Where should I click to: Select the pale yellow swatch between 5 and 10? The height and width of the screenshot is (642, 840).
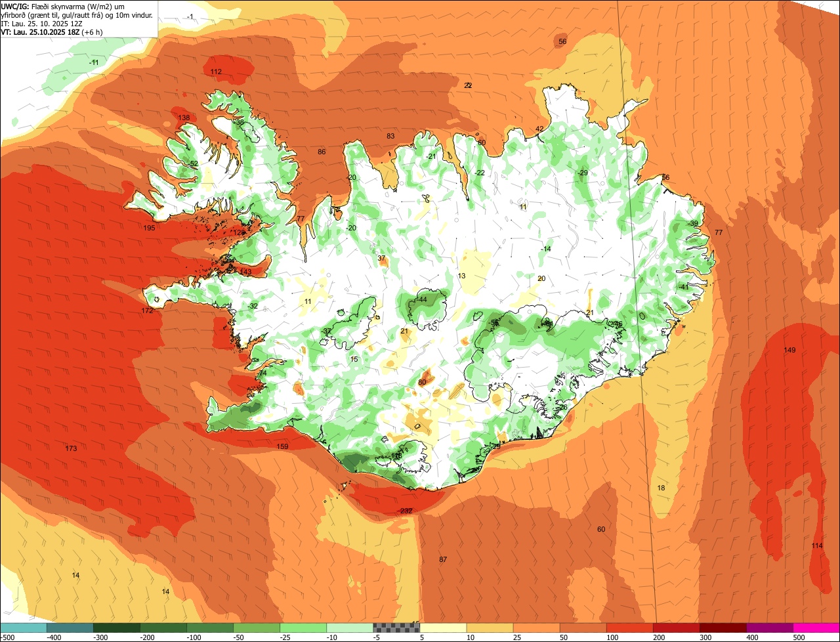click(443, 628)
